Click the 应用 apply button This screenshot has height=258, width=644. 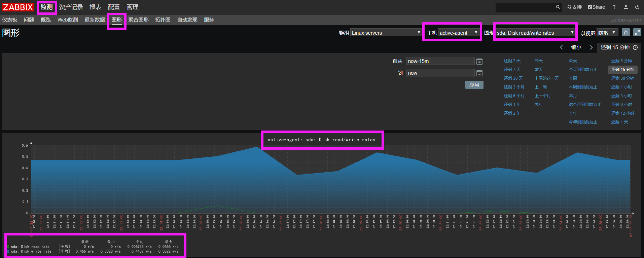[x=474, y=85]
